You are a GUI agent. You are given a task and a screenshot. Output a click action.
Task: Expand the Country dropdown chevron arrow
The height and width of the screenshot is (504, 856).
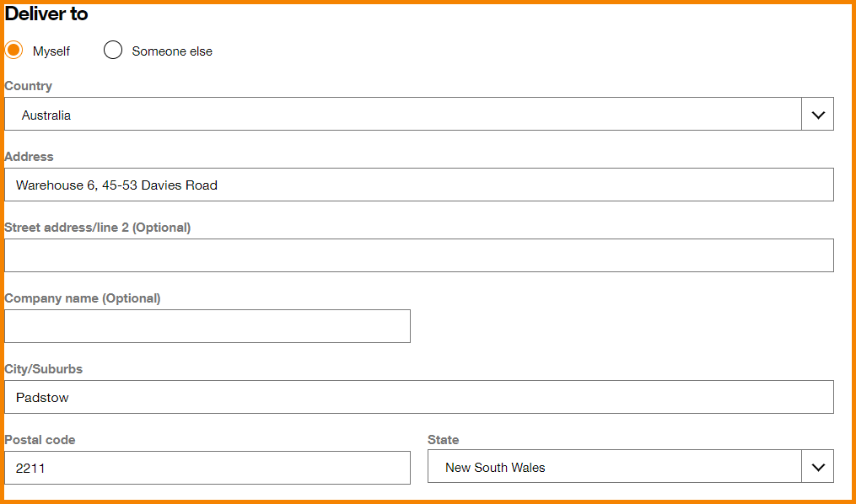point(817,115)
